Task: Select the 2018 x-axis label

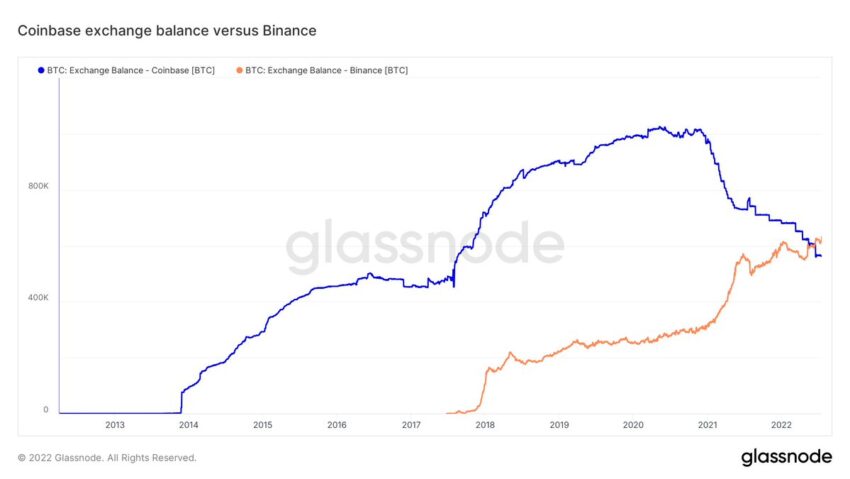Action: tap(485, 425)
